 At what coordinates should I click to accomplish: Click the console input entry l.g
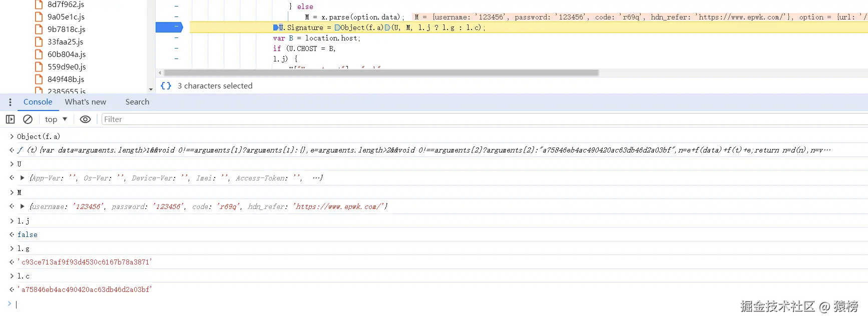point(24,248)
